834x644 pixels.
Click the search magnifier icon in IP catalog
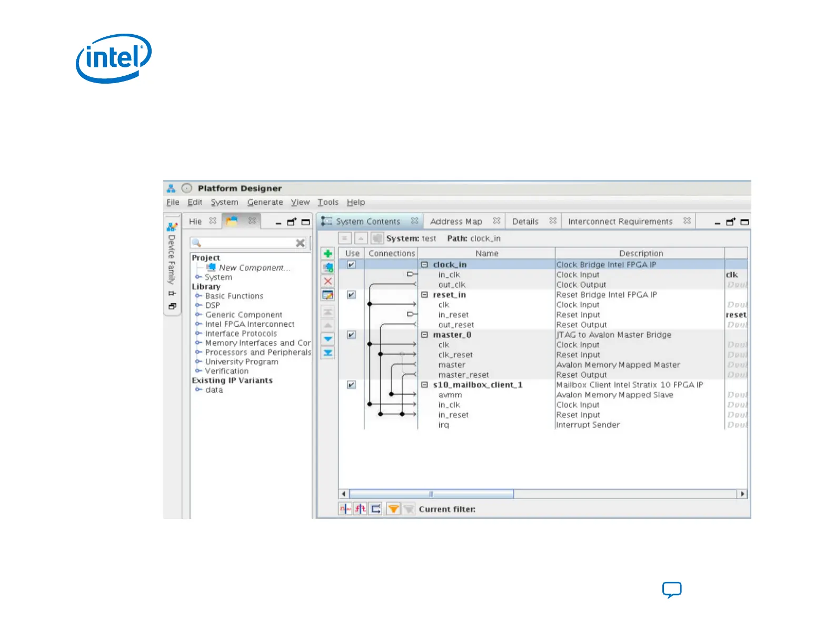click(x=196, y=243)
